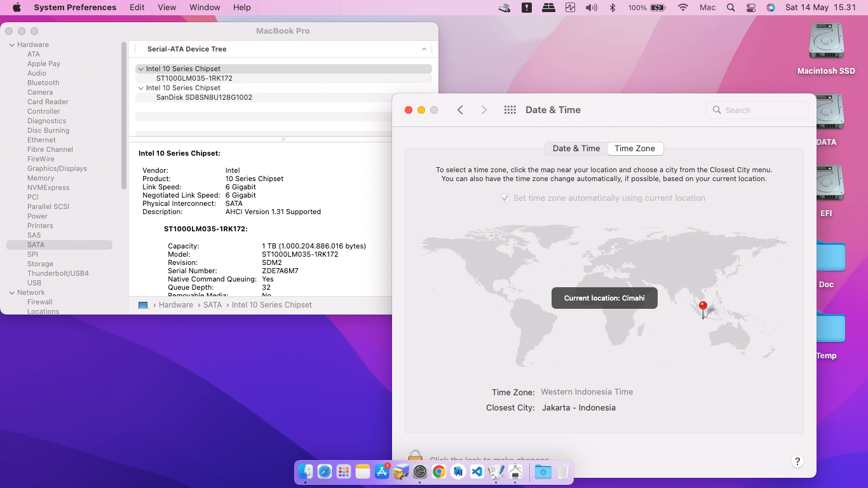Open the Downloads folder in the Dock
868x488 pixels.
pyautogui.click(x=543, y=471)
